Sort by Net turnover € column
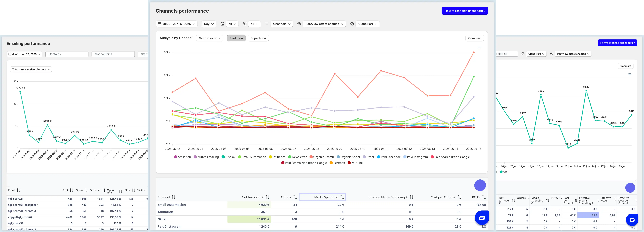Image resolution: width=644 pixels, height=232 pixels. coord(267,197)
